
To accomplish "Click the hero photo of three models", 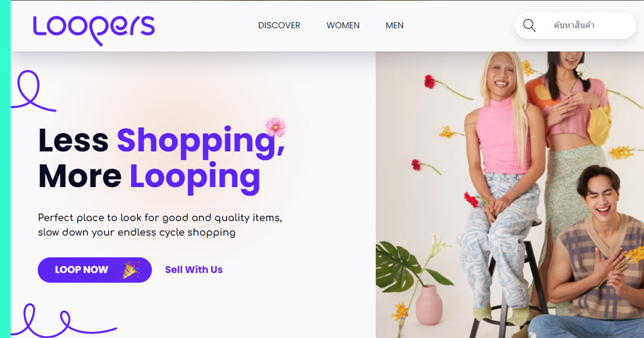I will coord(510,195).
